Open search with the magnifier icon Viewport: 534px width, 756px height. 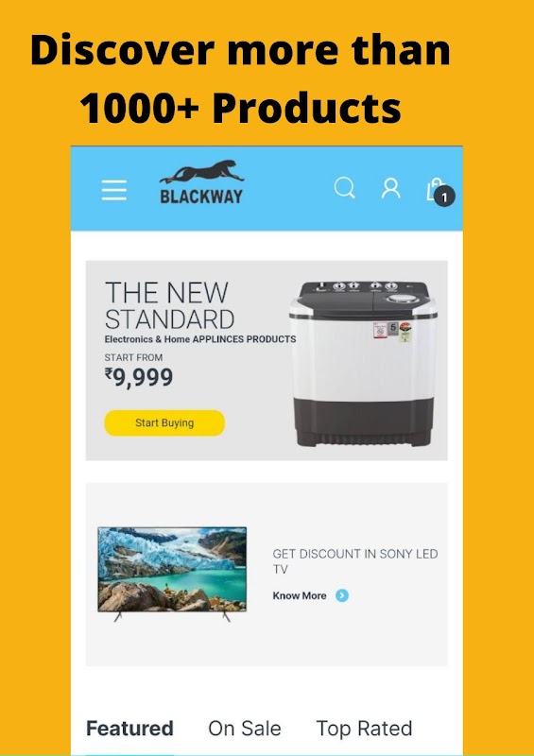344,188
